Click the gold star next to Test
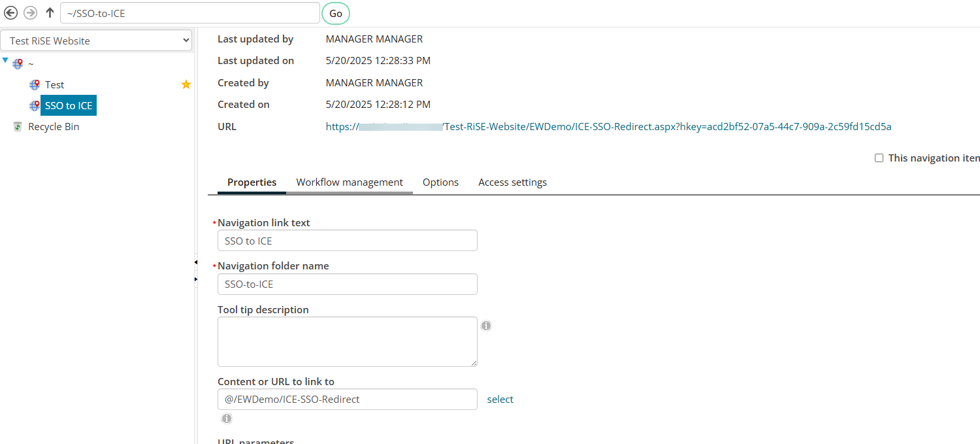Viewport: 980px width, 444px height. 186,84
